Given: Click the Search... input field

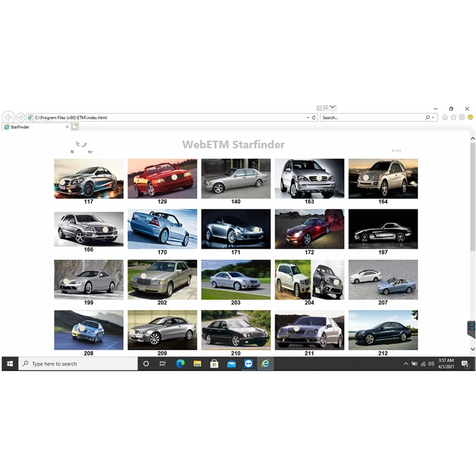Looking at the screenshot, I should click(372, 117).
